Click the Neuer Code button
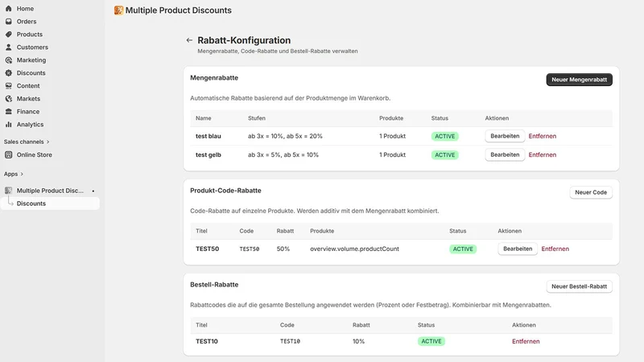The image size is (644, 362). point(591,192)
